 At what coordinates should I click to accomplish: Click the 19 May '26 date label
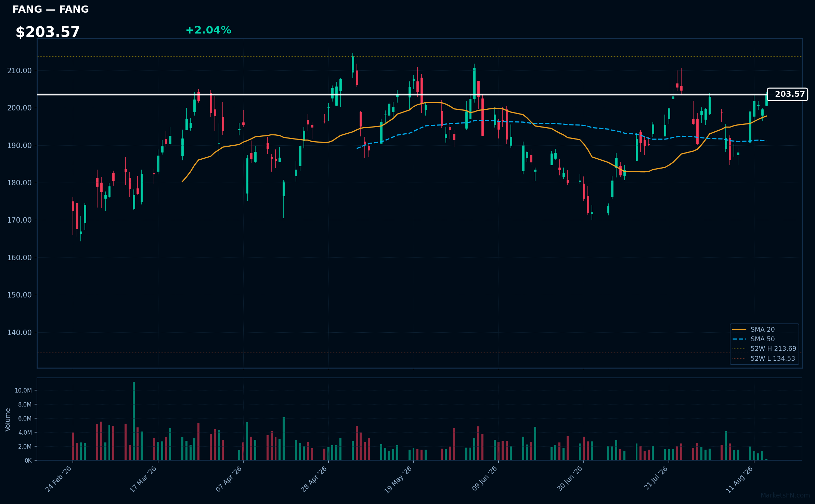[x=399, y=480]
